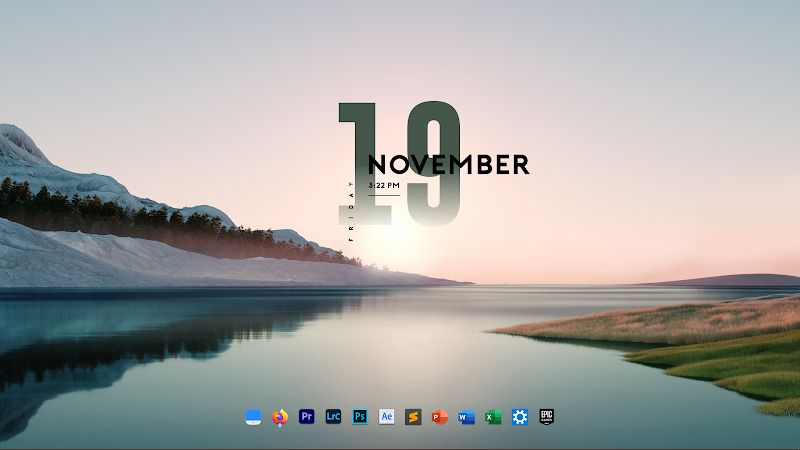The height and width of the screenshot is (450, 800).
Task: Click the large digit 9 of the date
Action: click(x=434, y=163)
